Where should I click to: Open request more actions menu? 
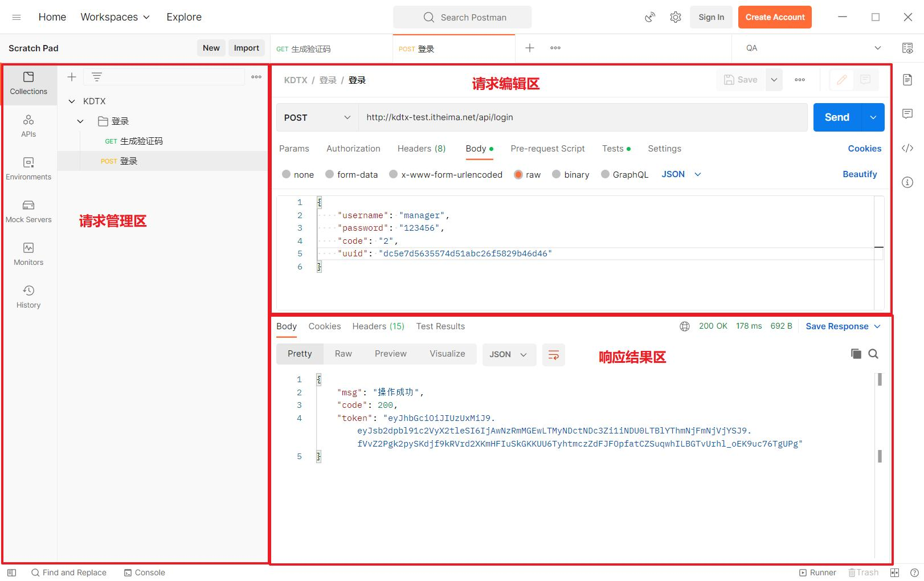pos(800,80)
